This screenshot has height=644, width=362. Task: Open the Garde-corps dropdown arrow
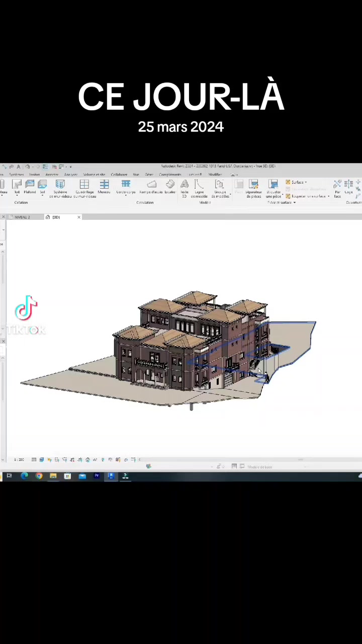(126, 195)
